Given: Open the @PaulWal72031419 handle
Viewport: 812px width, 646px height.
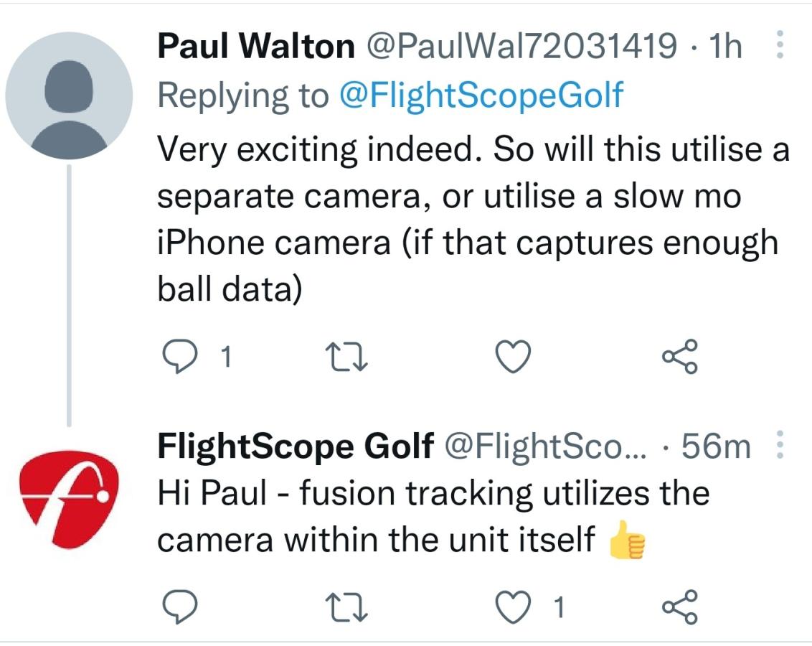Looking at the screenshot, I should tap(521, 47).
